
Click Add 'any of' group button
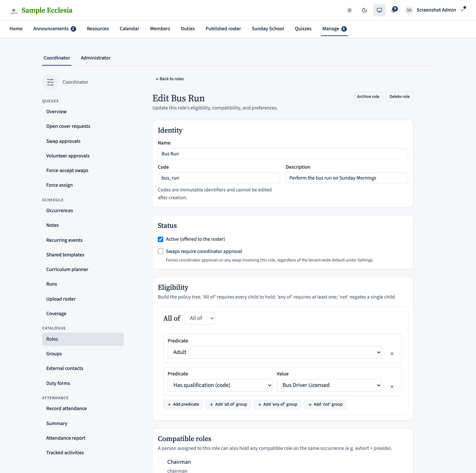tap(277, 404)
